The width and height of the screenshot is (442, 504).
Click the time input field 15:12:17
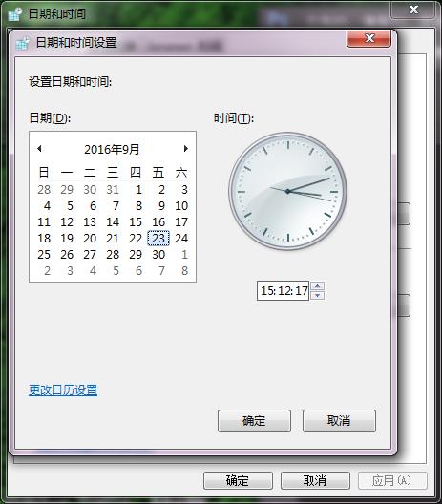point(283,291)
